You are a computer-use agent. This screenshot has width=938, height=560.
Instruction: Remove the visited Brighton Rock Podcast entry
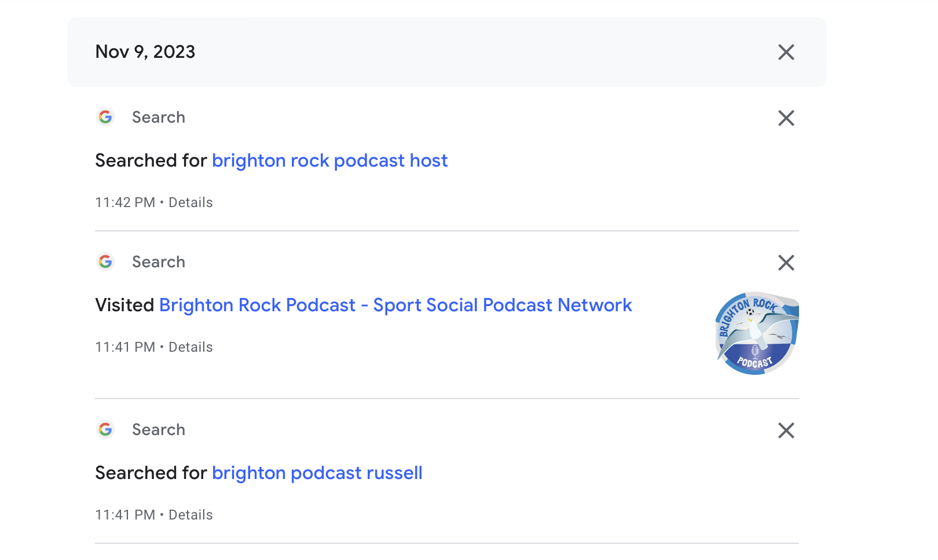coord(786,263)
